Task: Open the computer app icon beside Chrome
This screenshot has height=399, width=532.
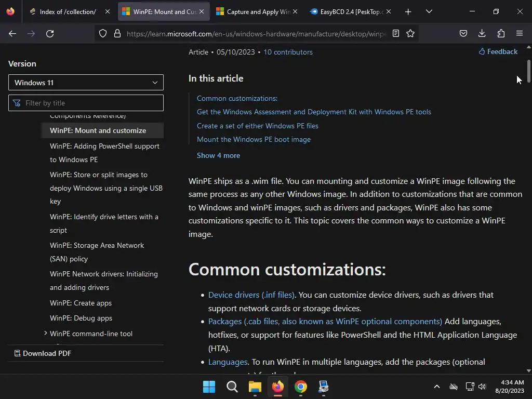Action: pos(323,387)
